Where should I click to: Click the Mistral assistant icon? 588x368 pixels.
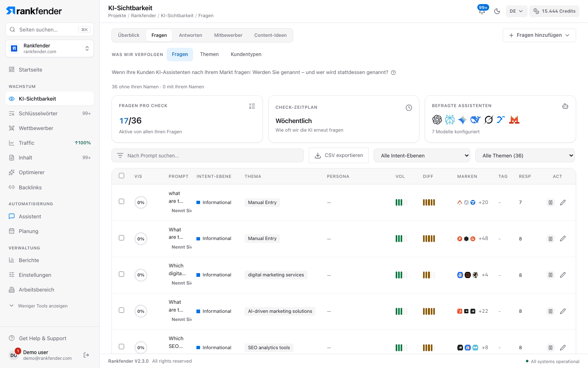[514, 119]
